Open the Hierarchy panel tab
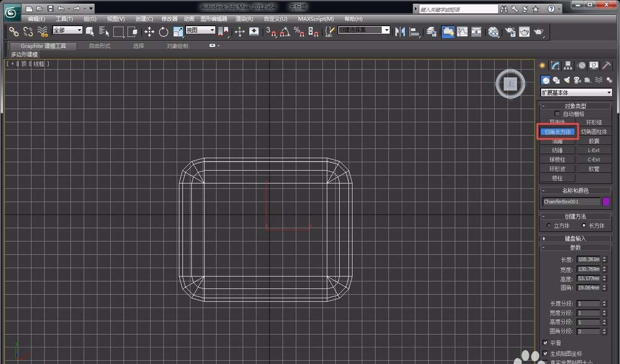620x364 pixels. [569, 65]
